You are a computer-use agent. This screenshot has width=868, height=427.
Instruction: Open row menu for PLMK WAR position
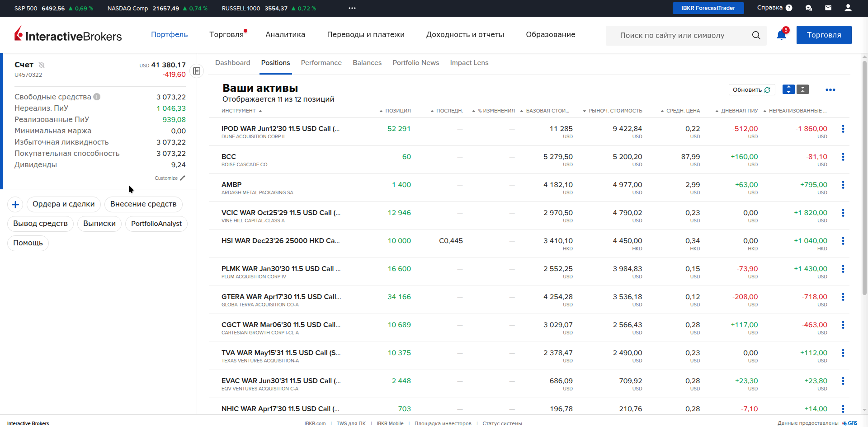tap(843, 269)
